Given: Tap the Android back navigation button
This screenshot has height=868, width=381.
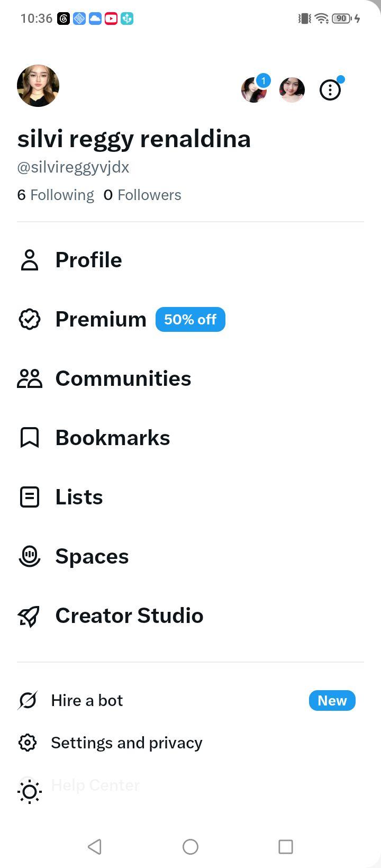Looking at the screenshot, I should 95,846.
